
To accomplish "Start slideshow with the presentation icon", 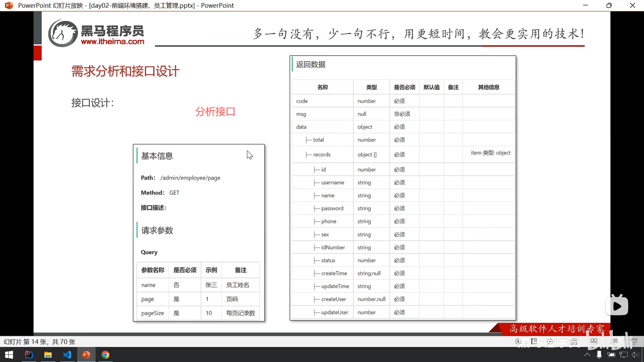I will click(634, 342).
